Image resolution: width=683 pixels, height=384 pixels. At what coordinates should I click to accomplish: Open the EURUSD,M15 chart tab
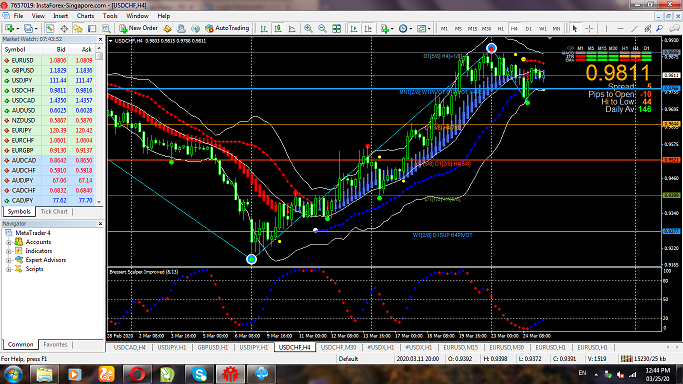click(460, 347)
